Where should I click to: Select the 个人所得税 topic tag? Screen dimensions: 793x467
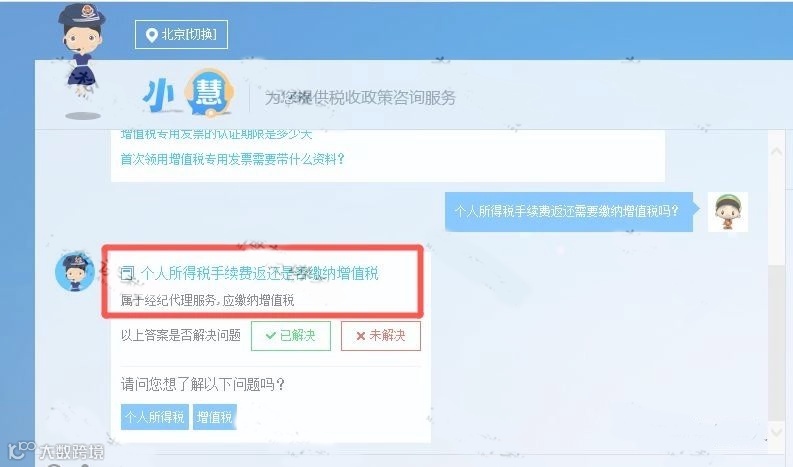[155, 417]
